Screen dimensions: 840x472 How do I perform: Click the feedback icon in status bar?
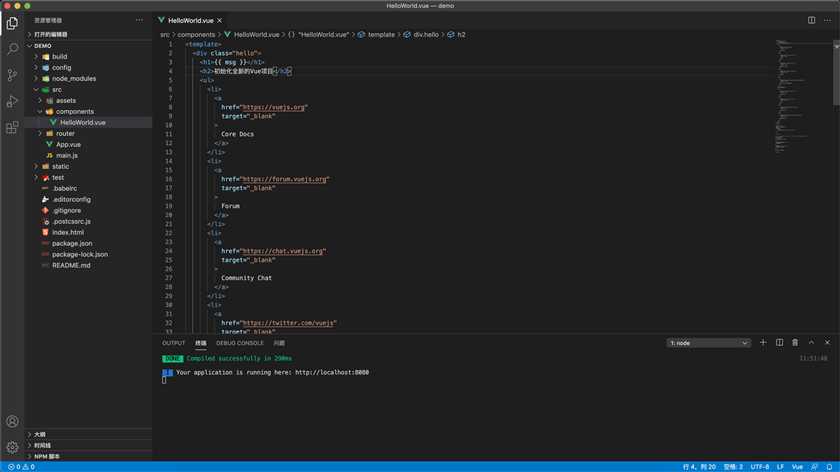pos(814,467)
